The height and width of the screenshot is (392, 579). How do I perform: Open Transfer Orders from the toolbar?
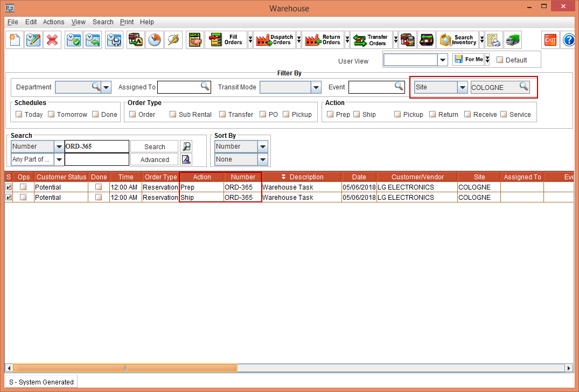[x=371, y=40]
